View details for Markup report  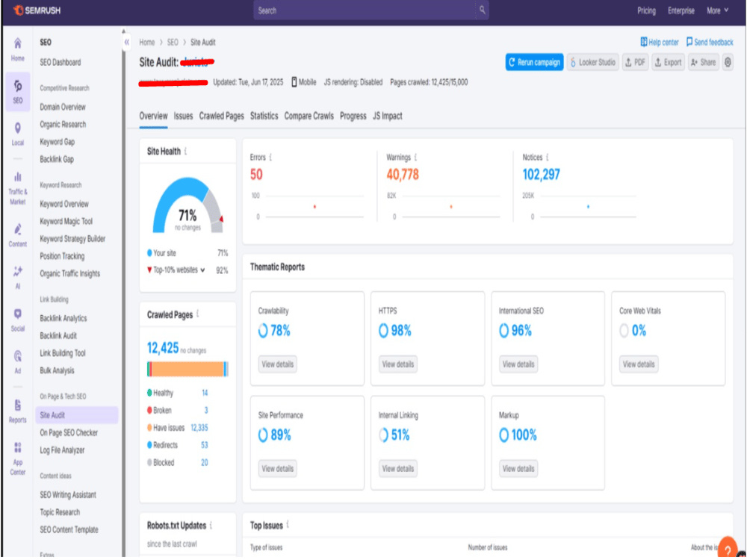click(518, 469)
